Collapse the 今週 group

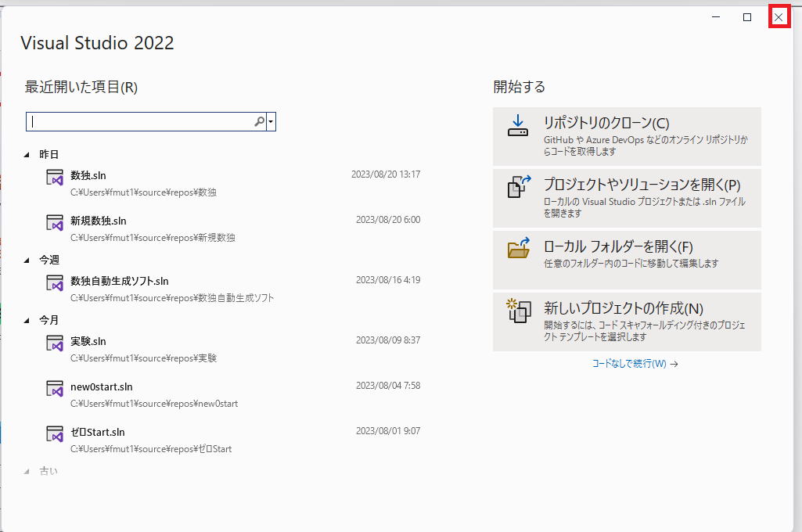click(x=27, y=261)
